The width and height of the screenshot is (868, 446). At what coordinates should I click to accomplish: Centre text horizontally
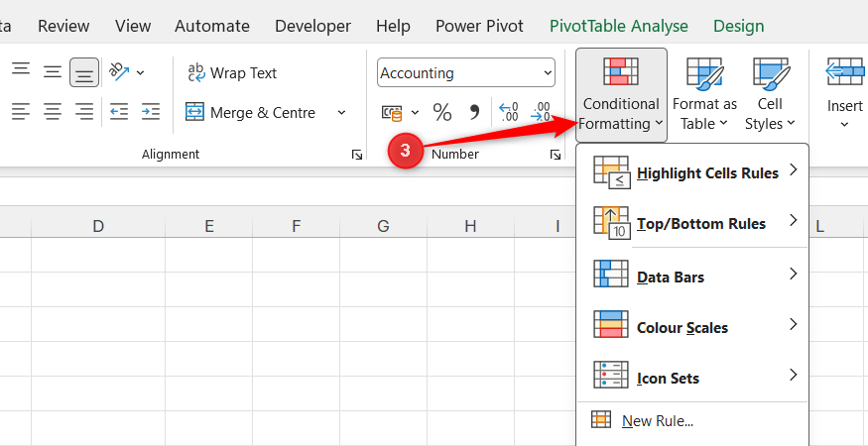click(x=53, y=112)
